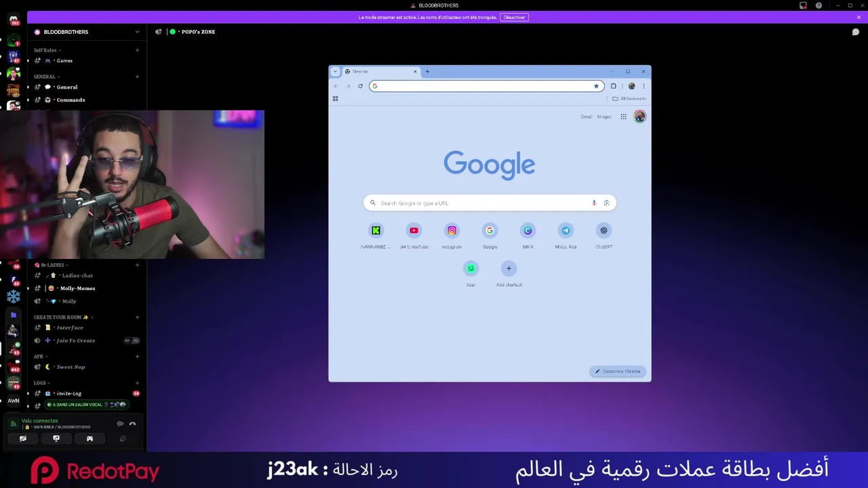Close the New tab tab in Chrome
This screenshot has height=488, width=868.
415,71
